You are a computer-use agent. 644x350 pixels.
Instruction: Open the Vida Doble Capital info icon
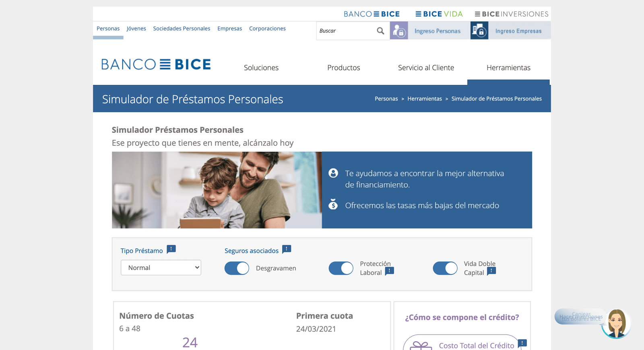(x=491, y=271)
